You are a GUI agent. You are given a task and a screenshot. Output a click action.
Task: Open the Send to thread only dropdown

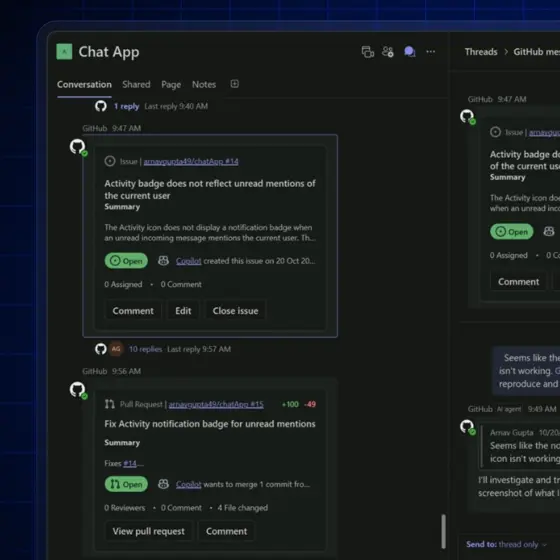[506, 544]
